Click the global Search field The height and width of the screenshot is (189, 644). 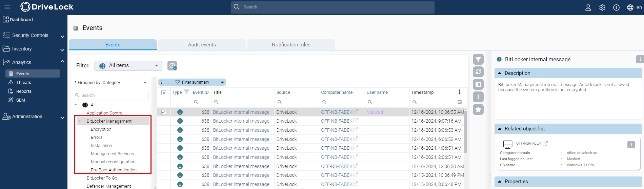[333, 7]
